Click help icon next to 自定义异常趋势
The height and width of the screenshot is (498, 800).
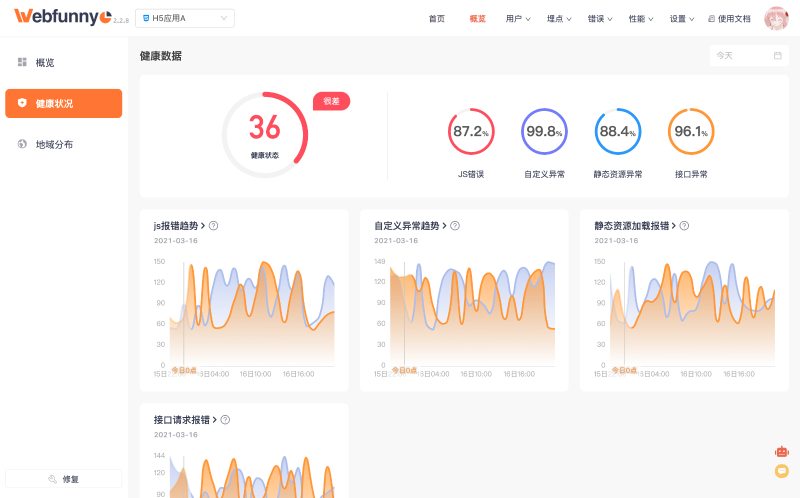pyautogui.click(x=455, y=226)
